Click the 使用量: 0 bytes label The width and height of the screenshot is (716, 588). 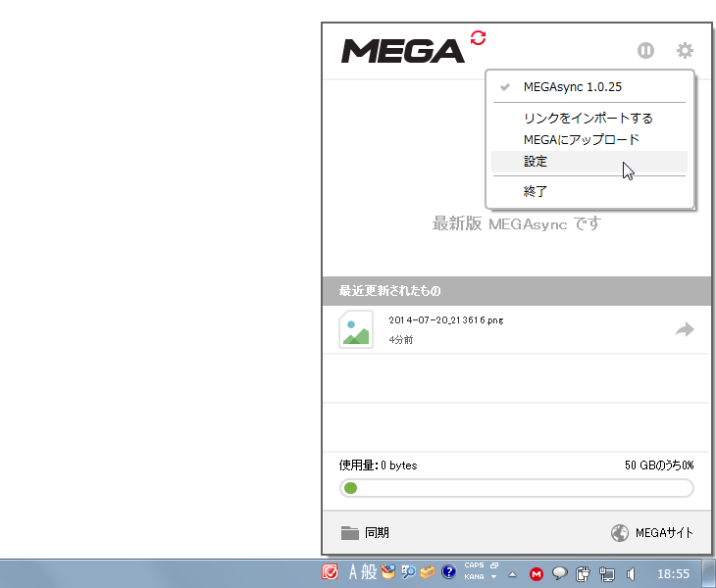click(378, 465)
